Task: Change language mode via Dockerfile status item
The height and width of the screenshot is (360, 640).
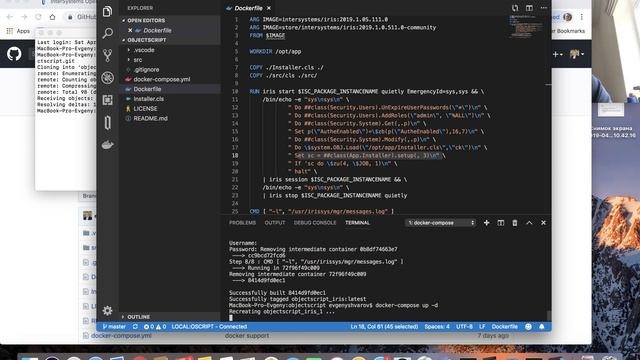Action: point(504,327)
